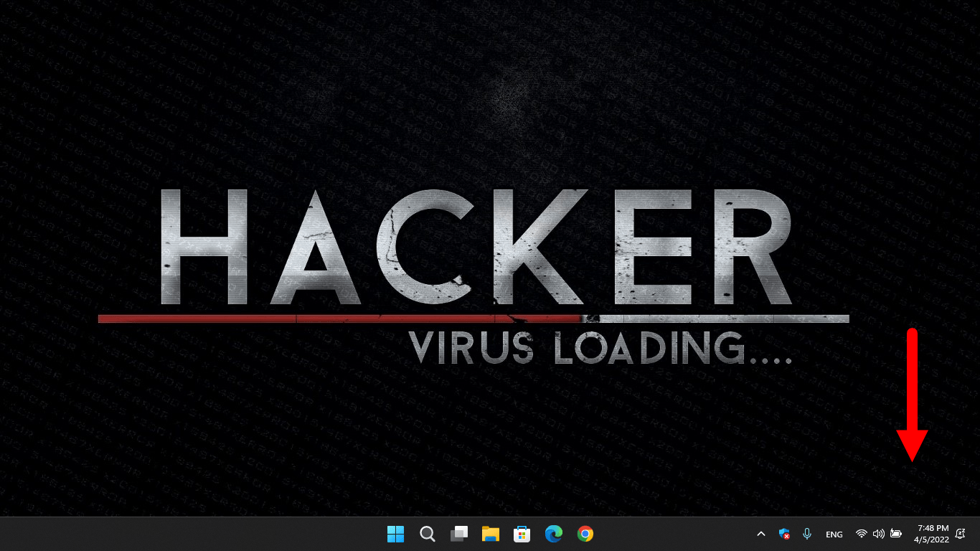The image size is (980, 551).
Task: Launch File Explorer from the taskbar
Action: pyautogui.click(x=491, y=534)
